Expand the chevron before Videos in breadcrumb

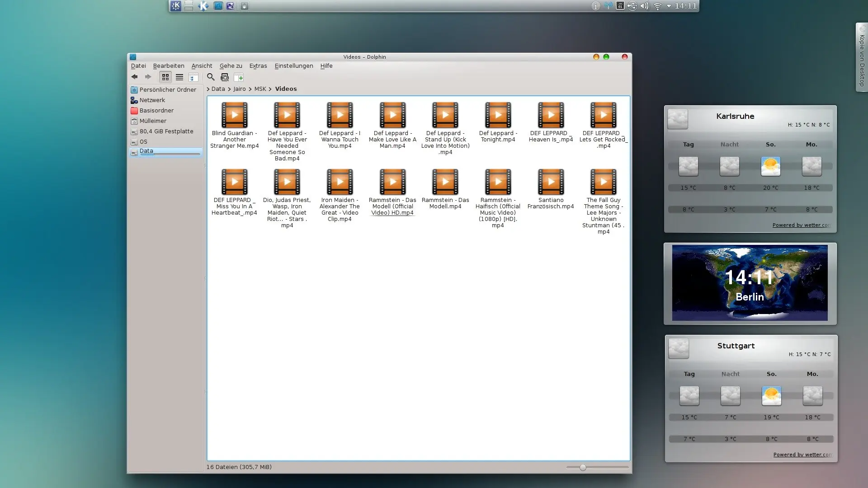[270, 89]
